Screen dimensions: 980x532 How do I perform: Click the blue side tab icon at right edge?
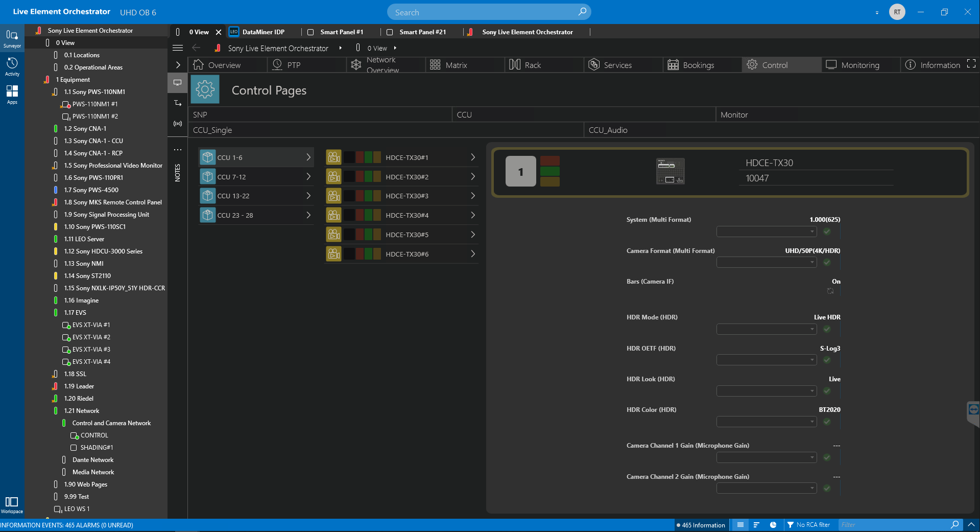point(973,409)
